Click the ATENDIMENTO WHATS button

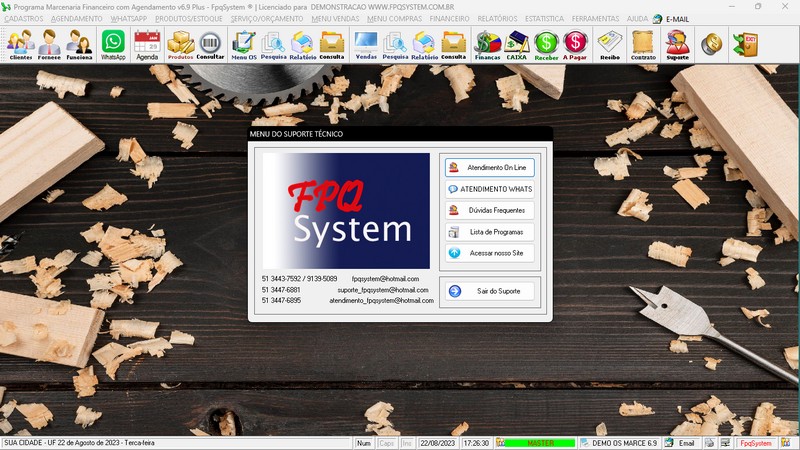490,189
